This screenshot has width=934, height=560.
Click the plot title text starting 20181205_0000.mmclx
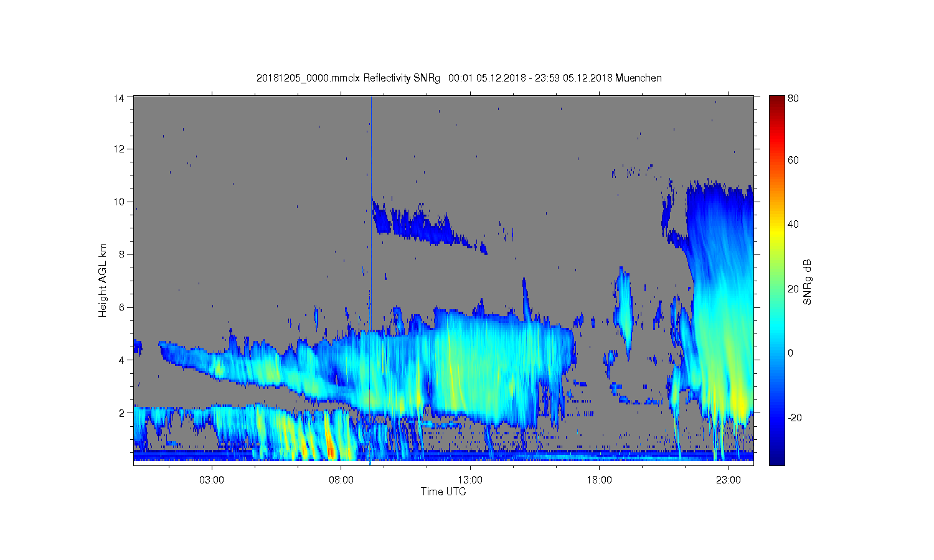point(459,78)
